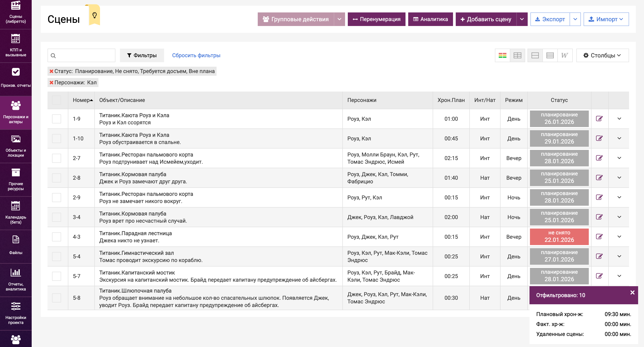Viewport: 644px width, 347px height.
Task: Click the lightbulb hint bookmark icon
Action: coord(95,16)
